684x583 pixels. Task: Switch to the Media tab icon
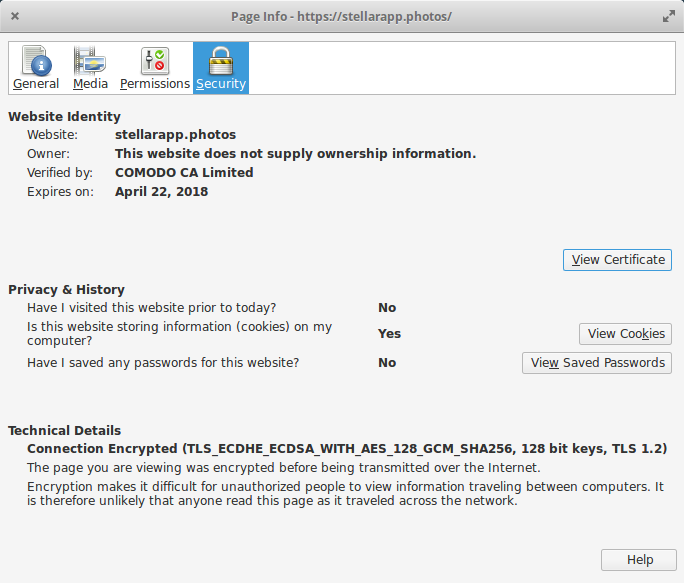[x=90, y=62]
